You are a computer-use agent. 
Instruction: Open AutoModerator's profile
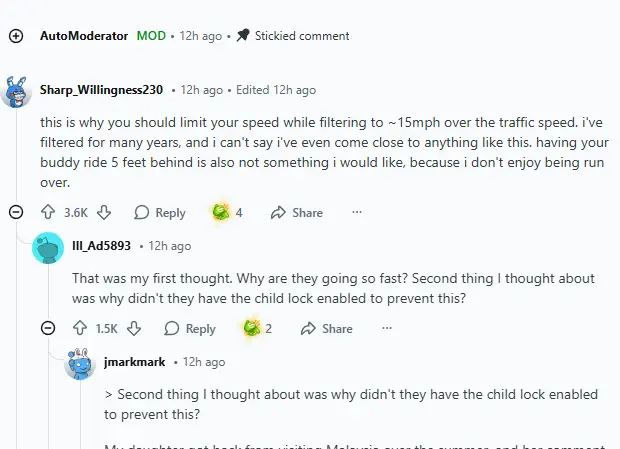(x=84, y=36)
